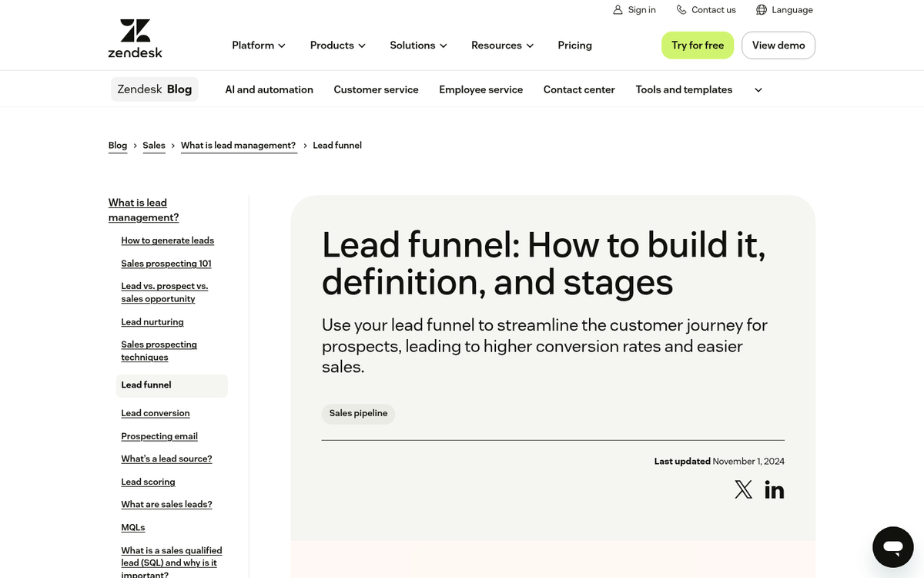Select the Contact center tab

point(579,89)
